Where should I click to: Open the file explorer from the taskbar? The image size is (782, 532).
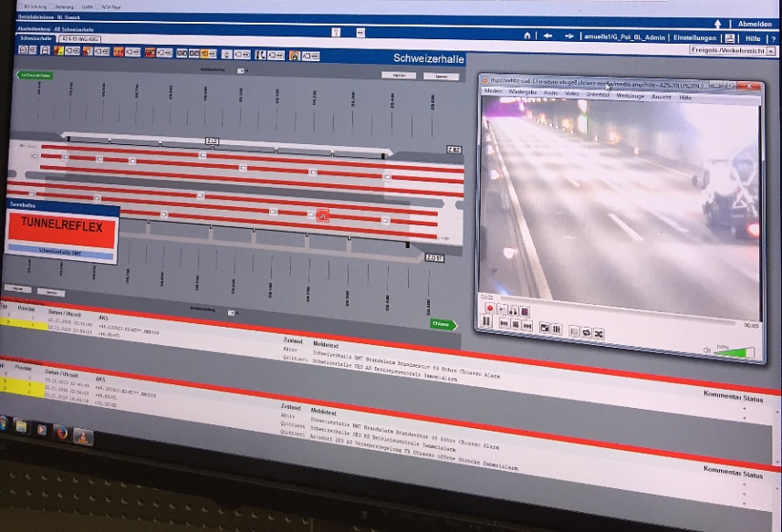click(x=22, y=427)
